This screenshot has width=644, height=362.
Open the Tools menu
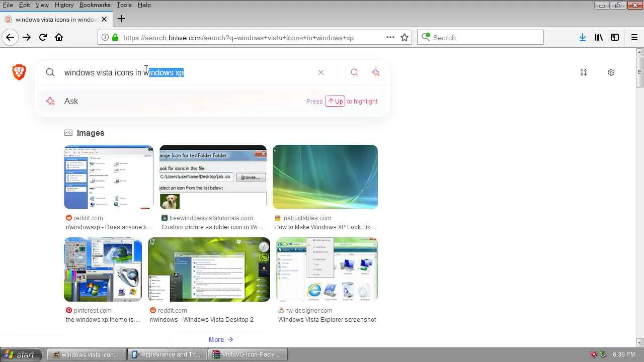[x=124, y=5]
